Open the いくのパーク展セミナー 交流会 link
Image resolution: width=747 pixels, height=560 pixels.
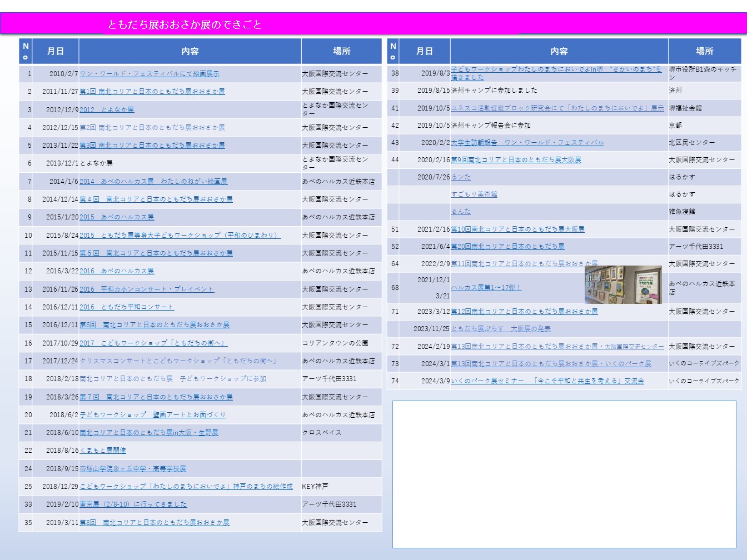[547, 381]
